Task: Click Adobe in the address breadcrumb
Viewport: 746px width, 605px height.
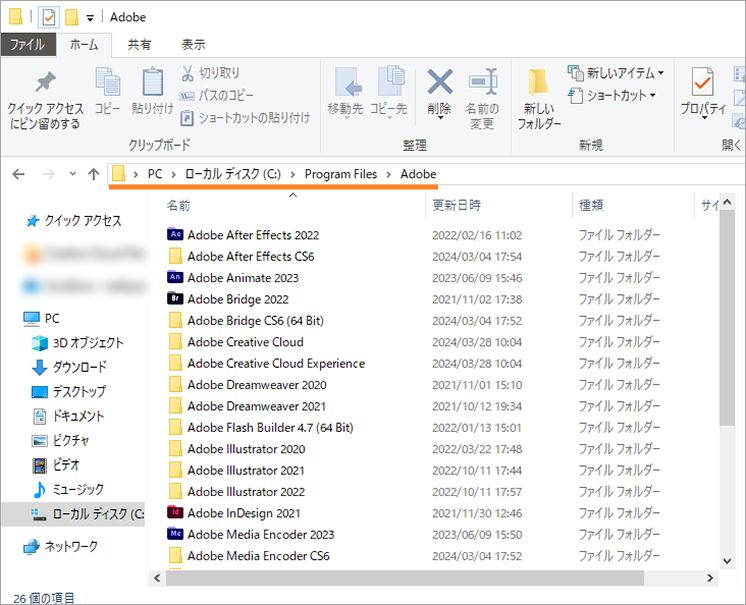Action: coord(418,174)
